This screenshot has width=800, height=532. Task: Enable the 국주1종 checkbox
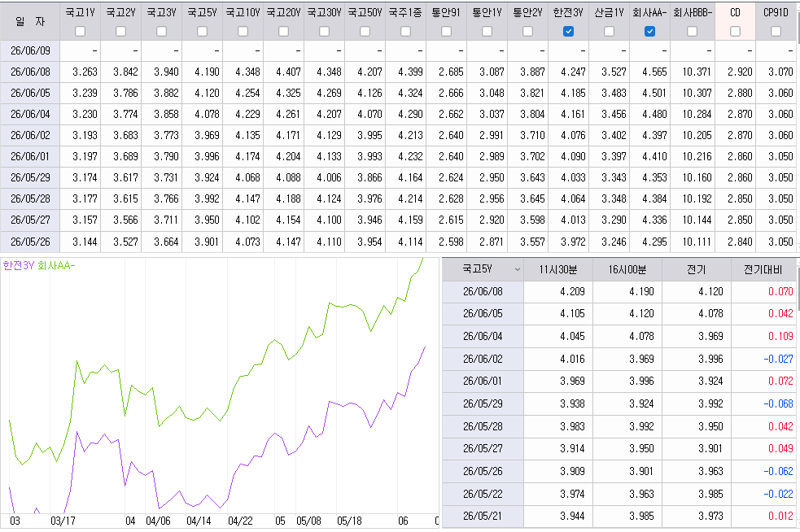click(x=405, y=32)
